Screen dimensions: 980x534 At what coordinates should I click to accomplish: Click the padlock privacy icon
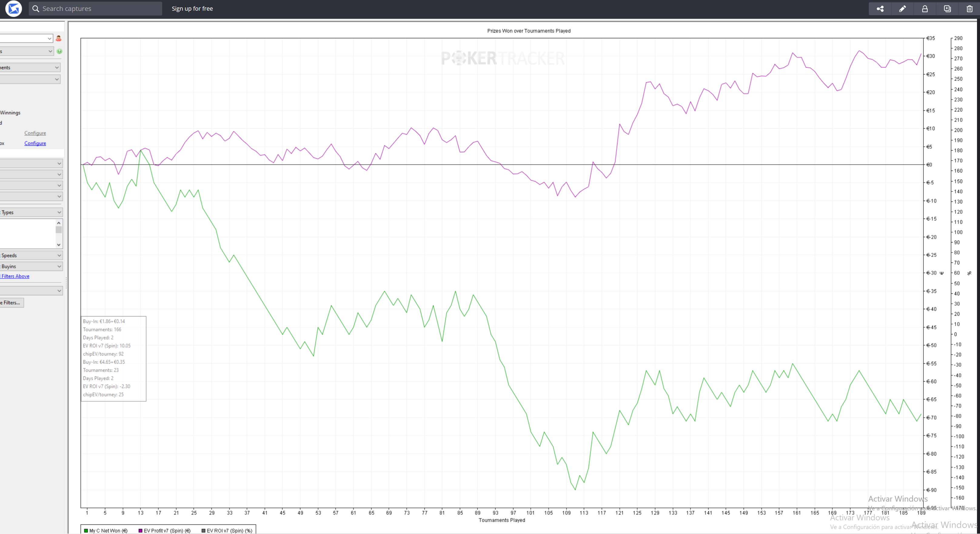tap(925, 9)
